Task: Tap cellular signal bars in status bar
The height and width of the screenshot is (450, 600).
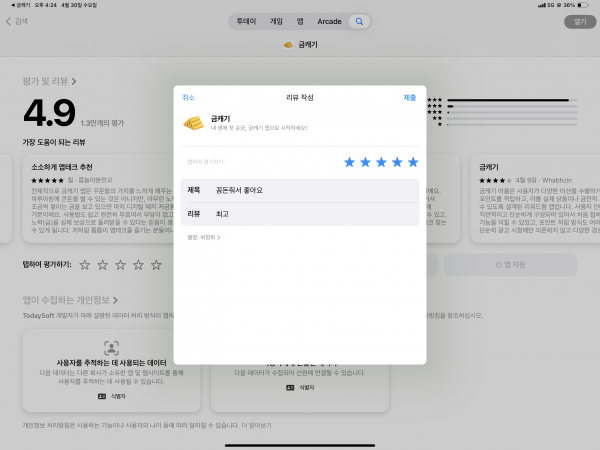Action: click(541, 5)
